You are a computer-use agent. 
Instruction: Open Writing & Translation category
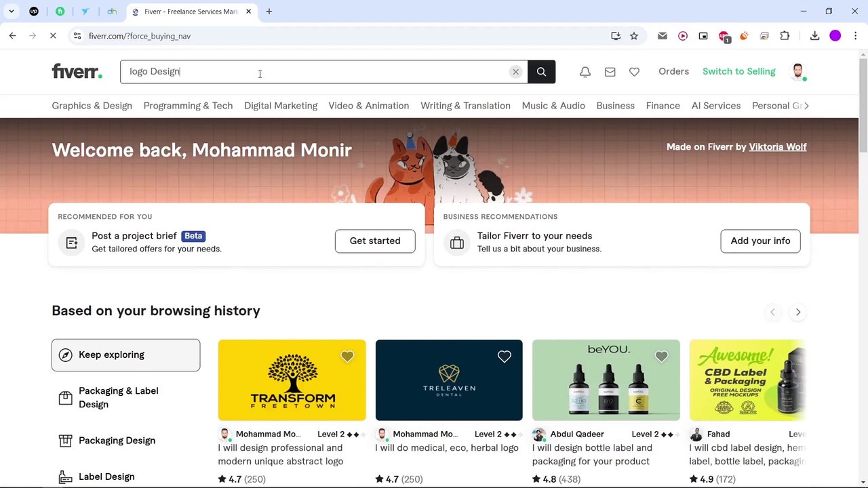[x=465, y=106]
